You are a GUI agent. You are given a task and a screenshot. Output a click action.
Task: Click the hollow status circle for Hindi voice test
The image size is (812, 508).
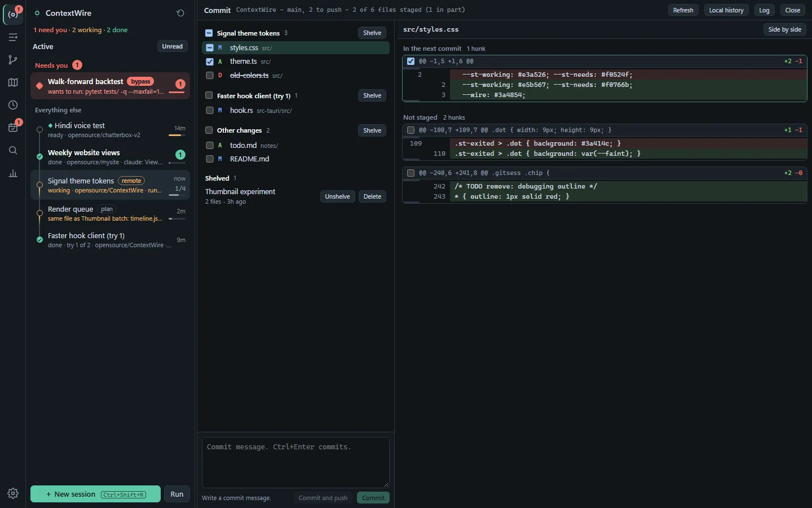tap(39, 130)
